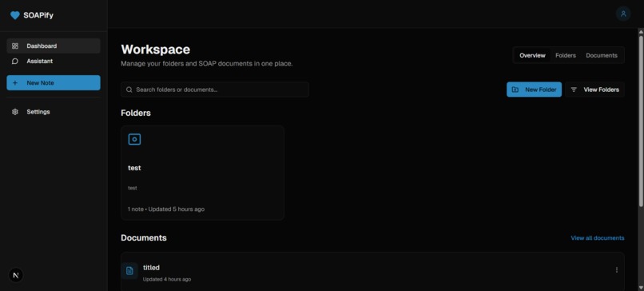Switch to the Folders tab

coord(566,55)
